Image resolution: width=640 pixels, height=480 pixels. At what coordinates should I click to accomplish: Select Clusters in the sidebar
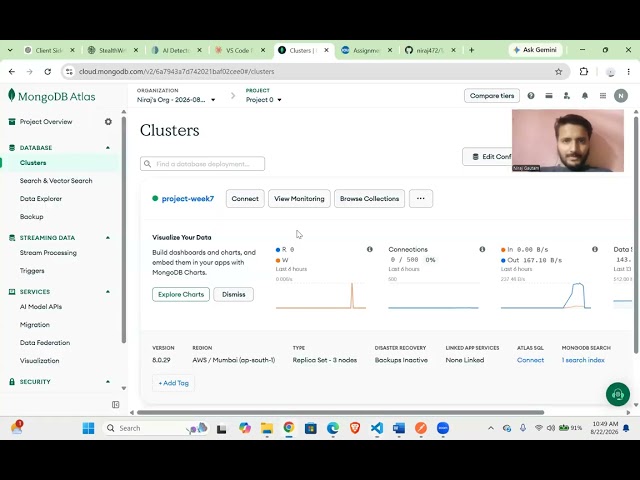pyautogui.click(x=33, y=162)
